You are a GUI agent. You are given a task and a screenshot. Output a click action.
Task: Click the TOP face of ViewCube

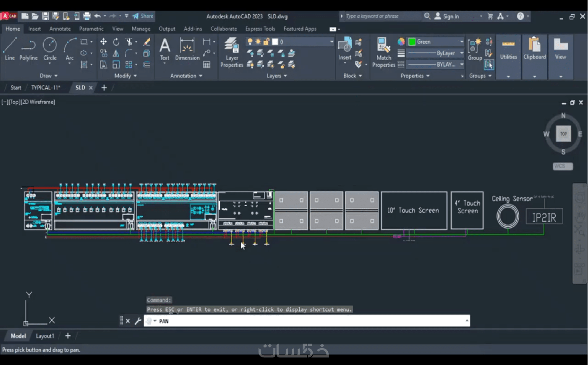pos(563,134)
